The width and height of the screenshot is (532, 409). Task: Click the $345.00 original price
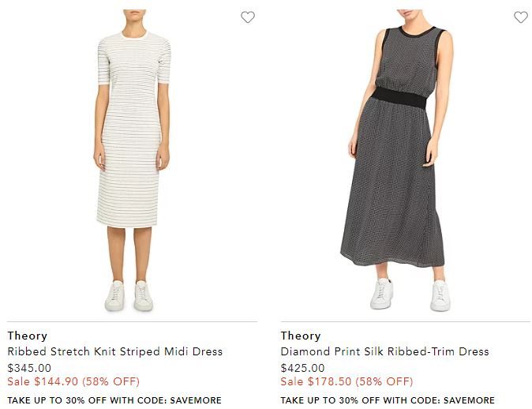[x=29, y=368]
